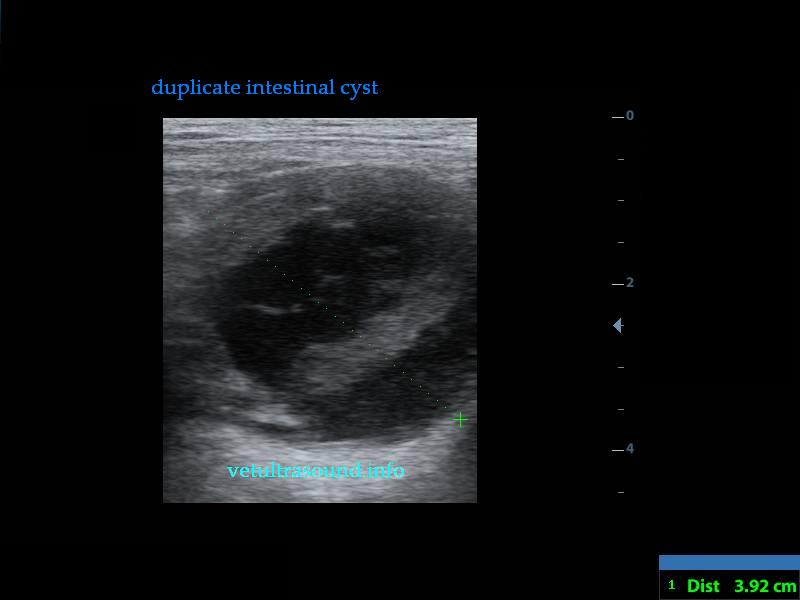The image size is (800, 600).
Task: Click the green caliper cross marker
Action: tap(460, 419)
